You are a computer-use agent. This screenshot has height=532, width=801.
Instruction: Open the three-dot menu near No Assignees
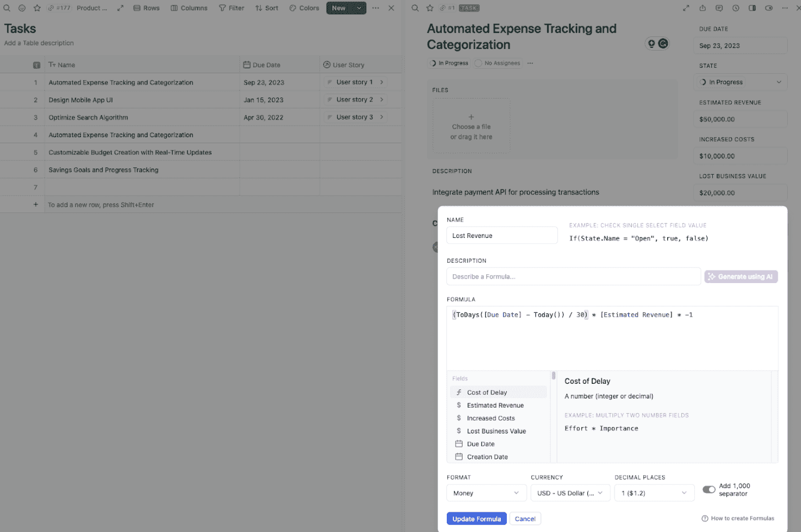click(530, 63)
